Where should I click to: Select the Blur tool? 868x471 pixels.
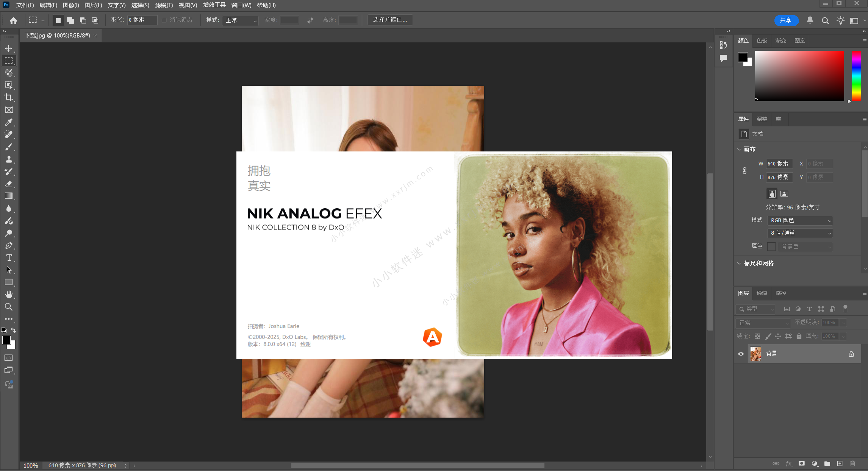(x=9, y=208)
